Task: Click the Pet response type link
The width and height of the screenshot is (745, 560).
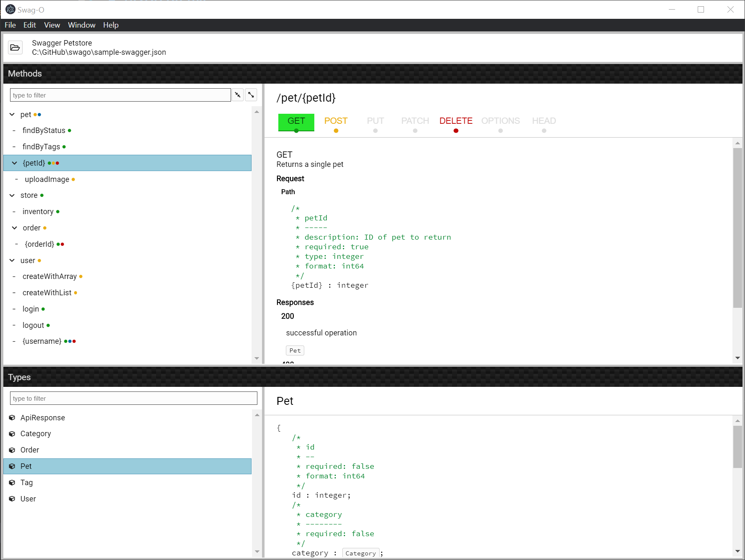Action: pyautogui.click(x=295, y=350)
